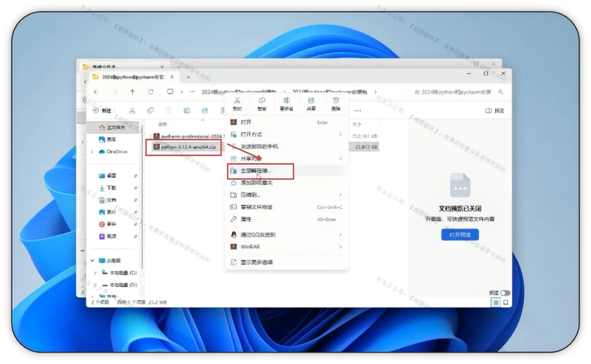Toggle the 预览 switch at bottom right
The width and height of the screenshot is (591, 364).
click(x=505, y=293)
